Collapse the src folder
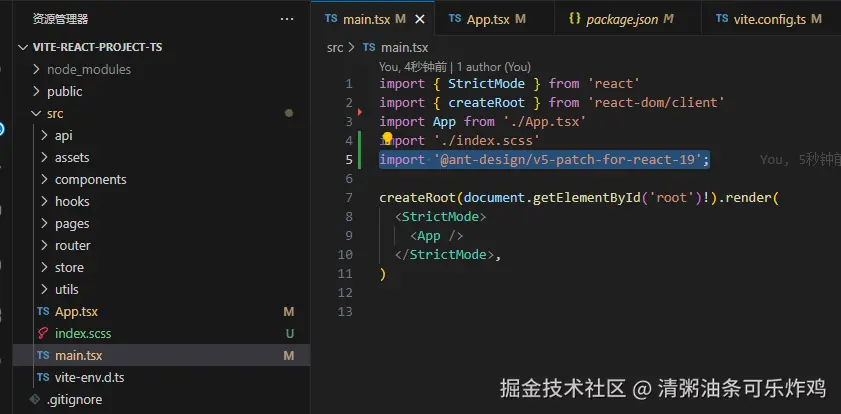 [37, 113]
